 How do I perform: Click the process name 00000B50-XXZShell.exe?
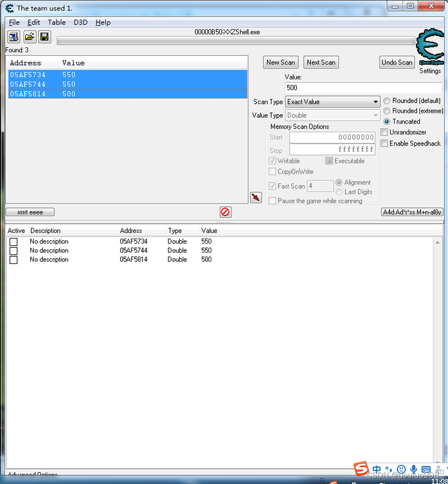(227, 32)
